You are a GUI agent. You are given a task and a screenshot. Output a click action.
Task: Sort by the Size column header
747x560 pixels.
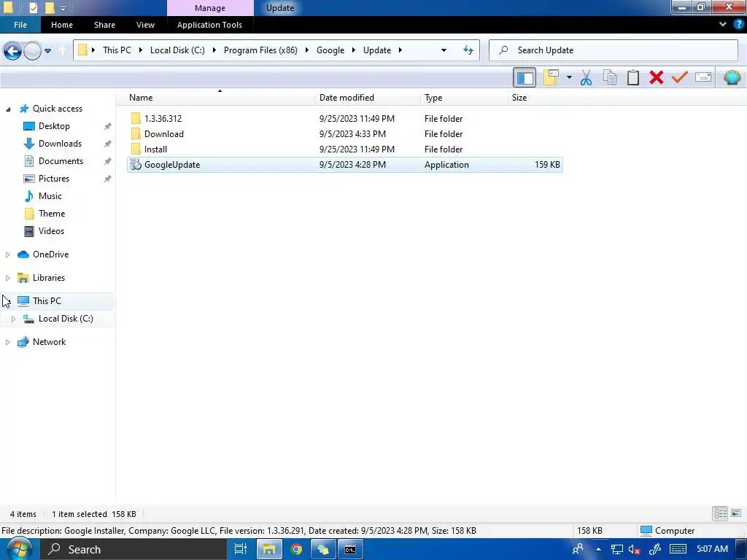[519, 98]
